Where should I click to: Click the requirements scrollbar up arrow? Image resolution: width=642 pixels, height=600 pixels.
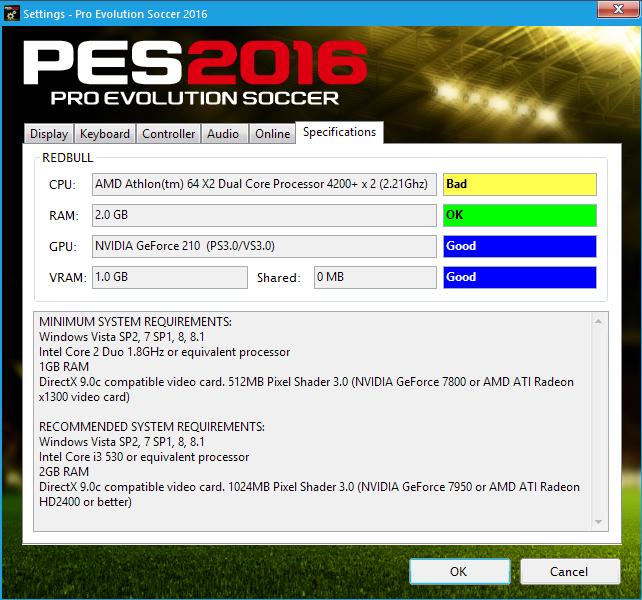[598, 322]
